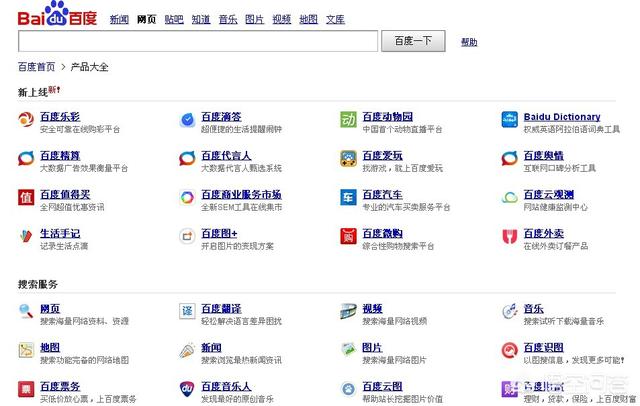Viewport: 640px width, 406px height.
Task: Click the 百度识图 red icon
Action: tap(509, 351)
